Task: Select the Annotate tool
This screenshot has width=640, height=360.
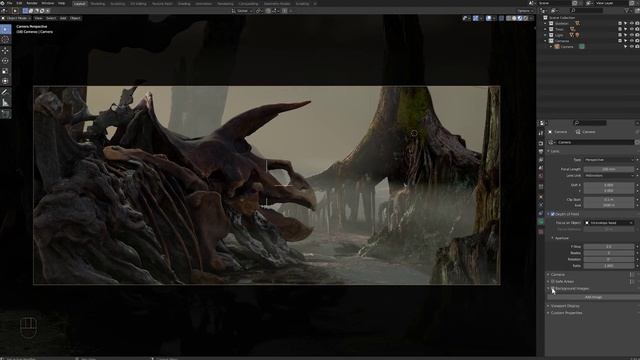Action: pyautogui.click(x=5, y=92)
